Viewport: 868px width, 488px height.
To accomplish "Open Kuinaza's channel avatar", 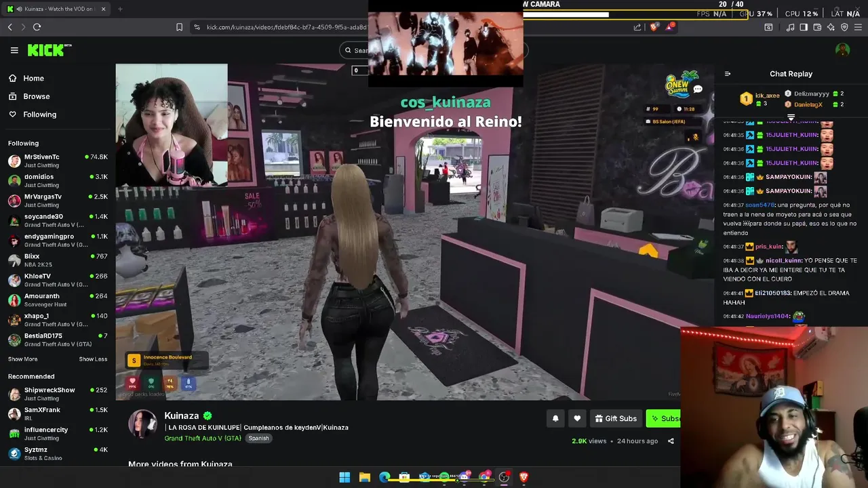I will click(142, 424).
